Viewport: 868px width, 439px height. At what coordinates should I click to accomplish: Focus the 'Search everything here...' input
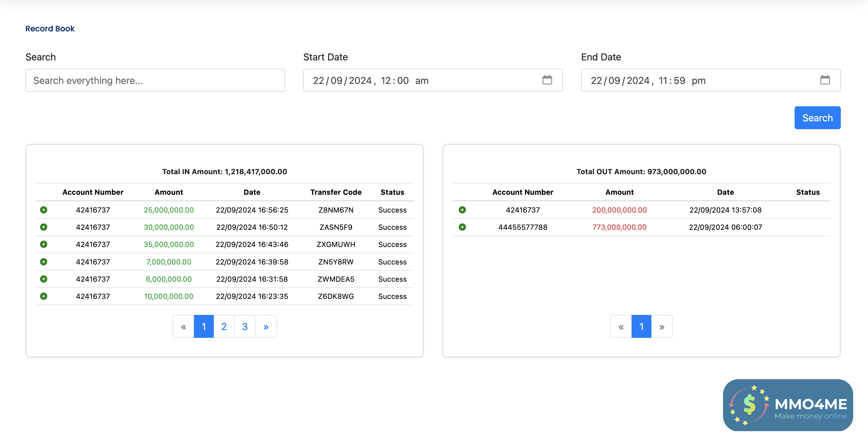[155, 81]
